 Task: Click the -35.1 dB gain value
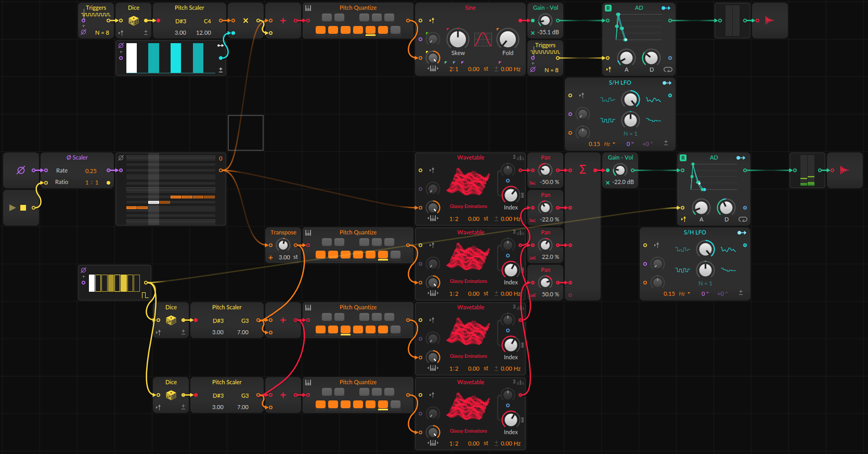pos(549,32)
